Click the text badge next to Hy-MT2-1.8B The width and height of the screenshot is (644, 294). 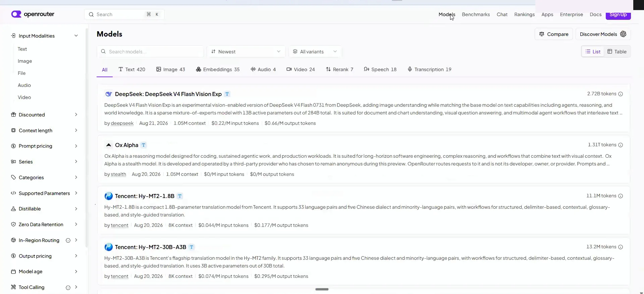click(x=180, y=196)
